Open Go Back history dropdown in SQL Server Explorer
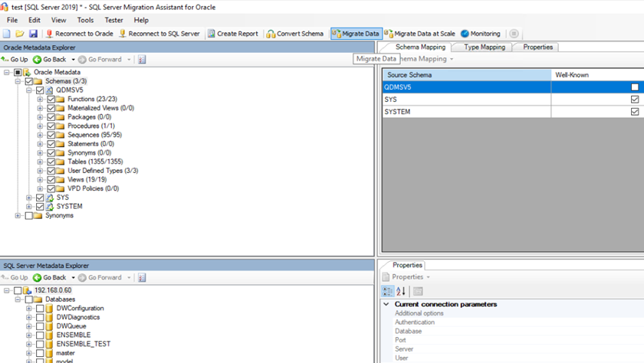This screenshot has height=363, width=644. [x=73, y=278]
